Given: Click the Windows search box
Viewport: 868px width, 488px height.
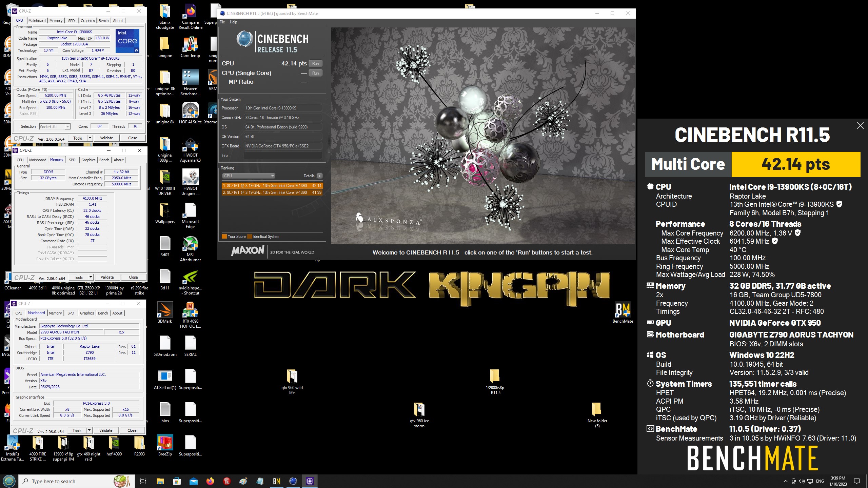Looking at the screenshot, I should point(76,481).
